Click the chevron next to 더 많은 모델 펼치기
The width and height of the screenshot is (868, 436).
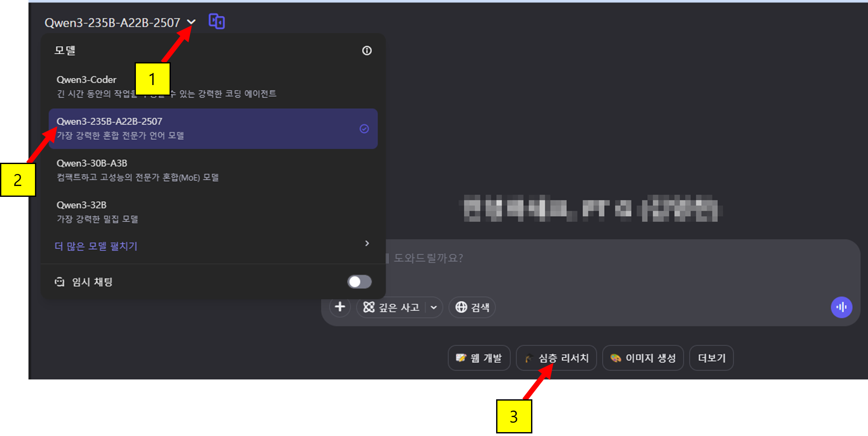[367, 243]
